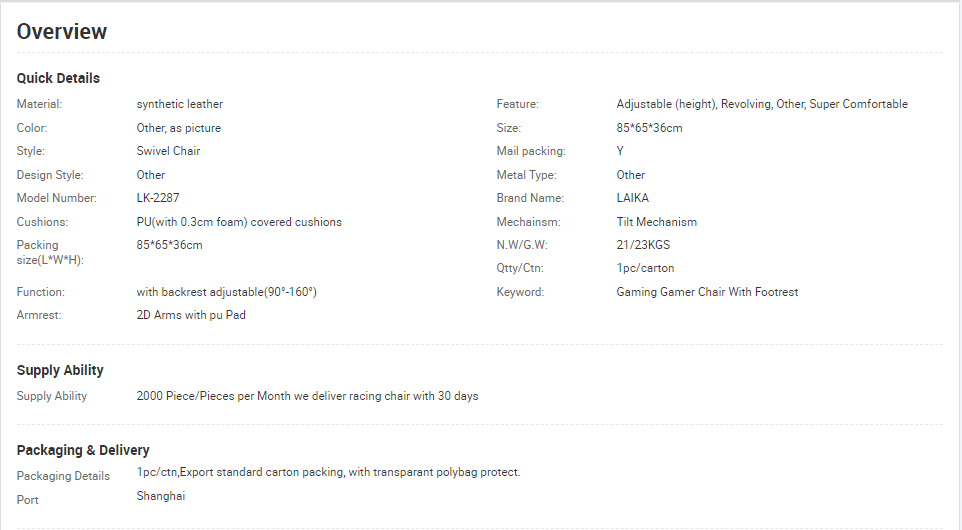Click the backrest adjustable function value
The image size is (962, 530).
226,292
